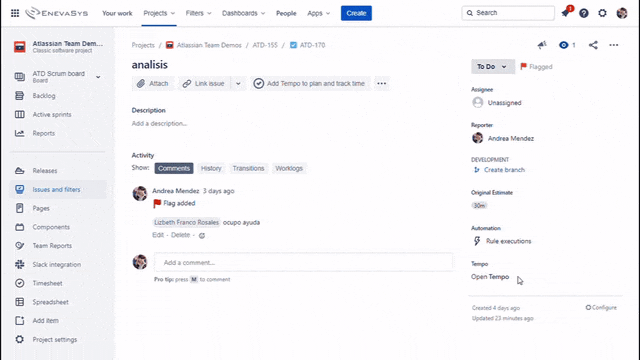This screenshot has width=640, height=360.
Task: Open the Dashboards menu
Action: (243, 13)
